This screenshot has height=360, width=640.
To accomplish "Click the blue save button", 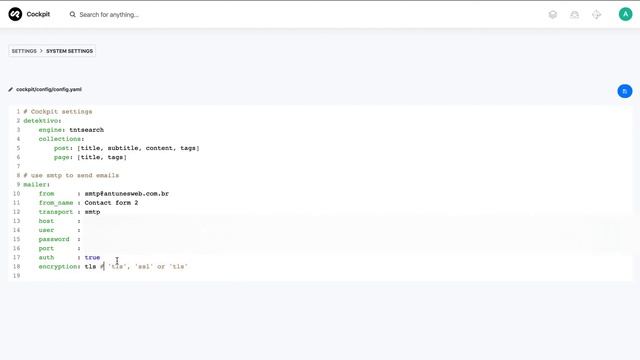I will [624, 91].
